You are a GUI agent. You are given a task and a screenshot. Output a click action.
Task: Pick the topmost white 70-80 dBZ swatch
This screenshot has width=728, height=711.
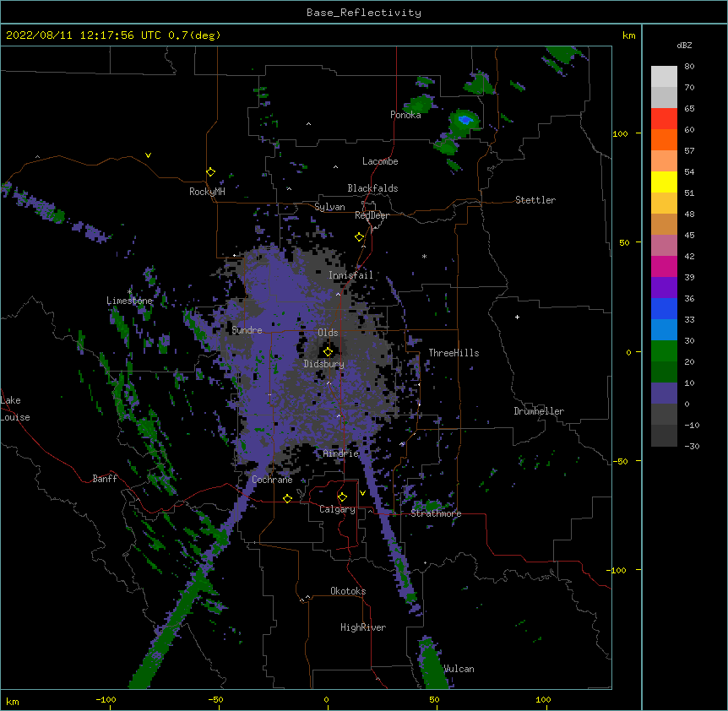click(664, 77)
